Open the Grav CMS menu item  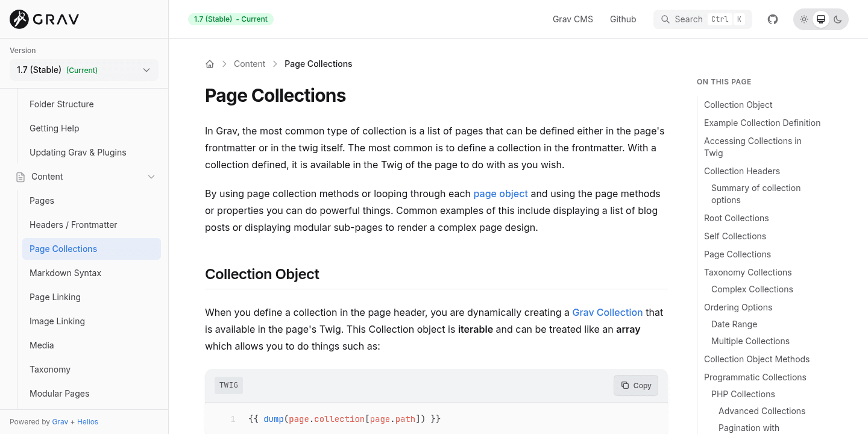[572, 19]
